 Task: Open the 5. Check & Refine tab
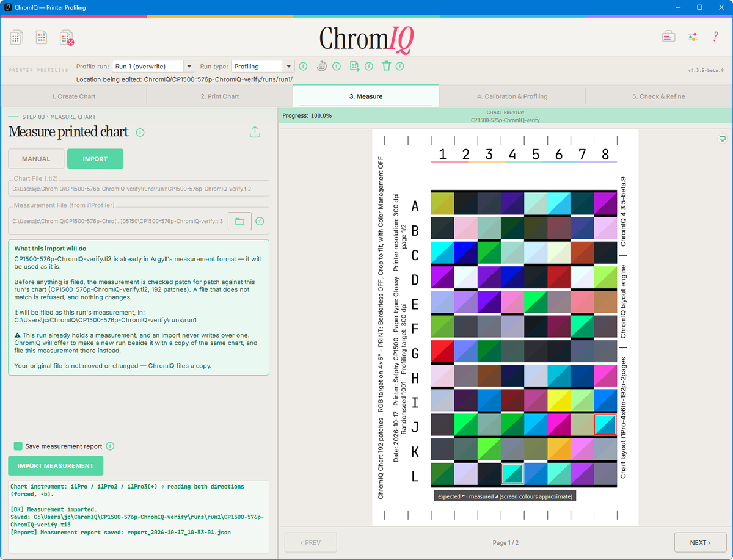click(x=658, y=96)
